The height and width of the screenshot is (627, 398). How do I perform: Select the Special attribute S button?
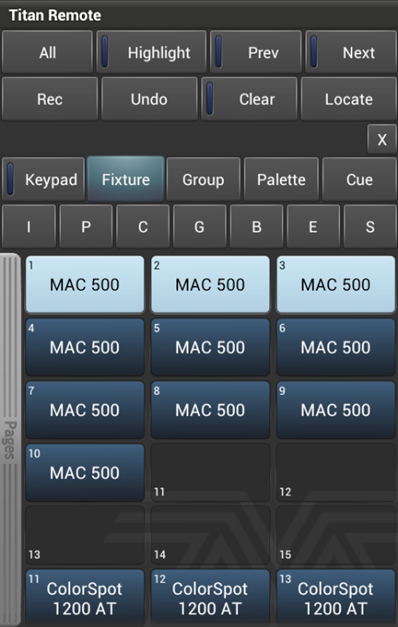(x=370, y=227)
